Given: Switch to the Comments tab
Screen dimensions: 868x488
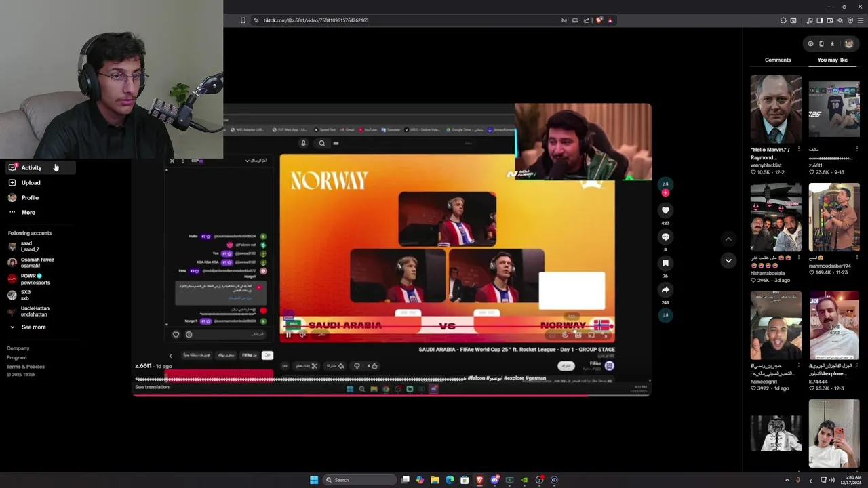Looking at the screenshot, I should point(778,60).
